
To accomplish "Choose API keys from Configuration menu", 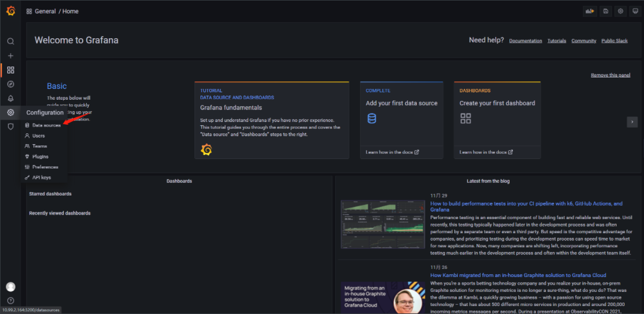I will pos(41,178).
